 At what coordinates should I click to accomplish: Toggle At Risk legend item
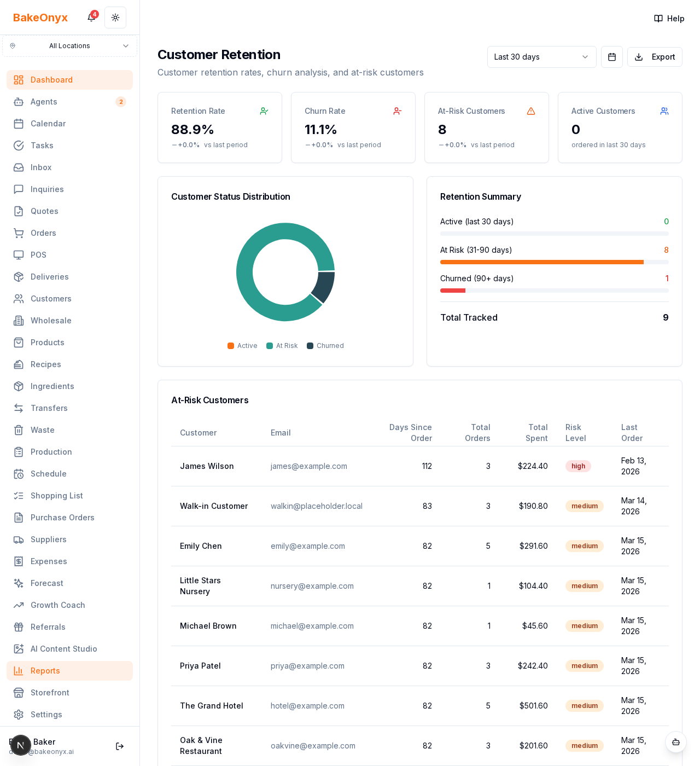(x=282, y=346)
